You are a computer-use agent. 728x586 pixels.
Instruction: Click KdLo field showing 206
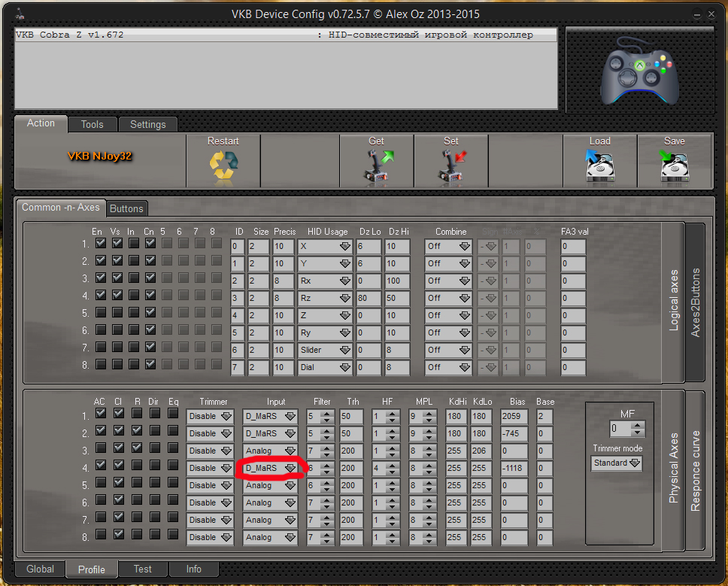pyautogui.click(x=482, y=451)
